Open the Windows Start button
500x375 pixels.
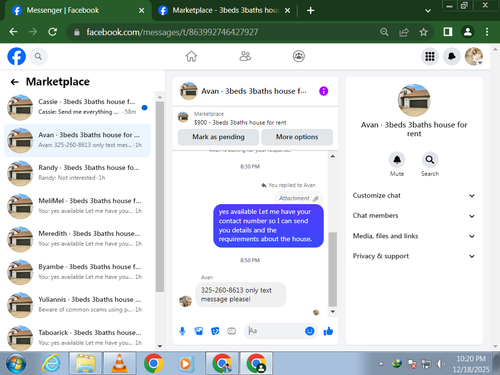[15, 364]
